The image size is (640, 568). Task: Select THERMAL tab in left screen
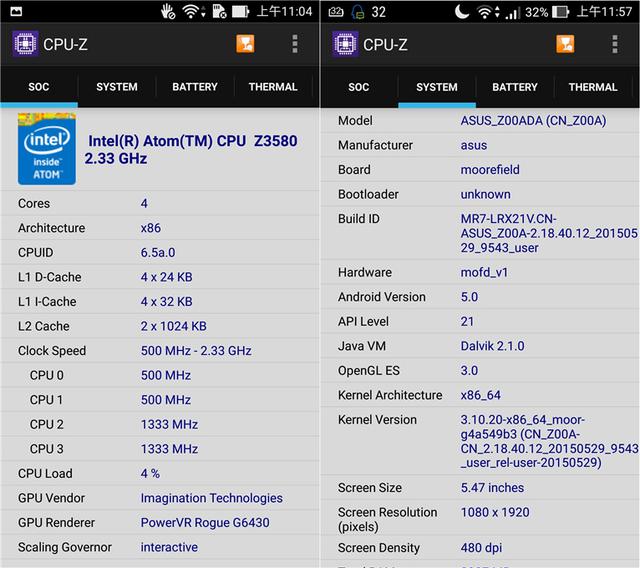click(x=273, y=87)
